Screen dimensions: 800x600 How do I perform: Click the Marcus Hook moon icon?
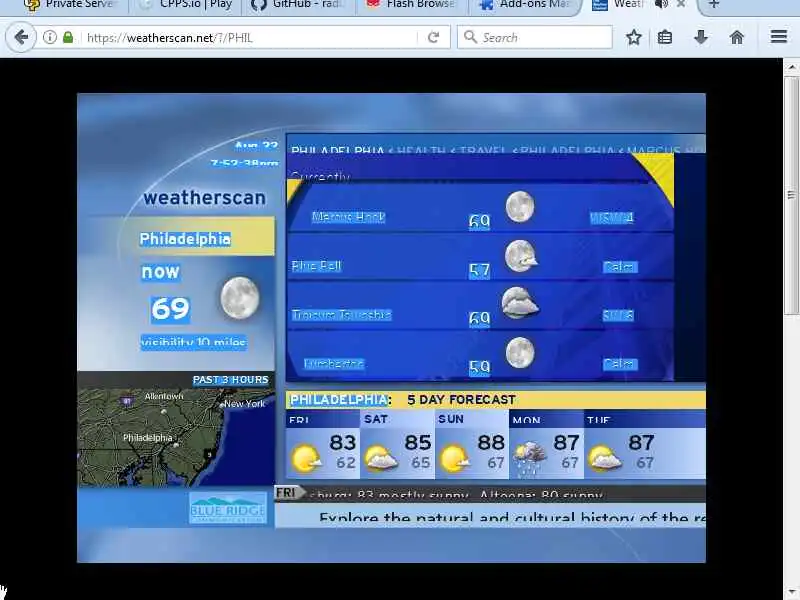[x=520, y=207]
